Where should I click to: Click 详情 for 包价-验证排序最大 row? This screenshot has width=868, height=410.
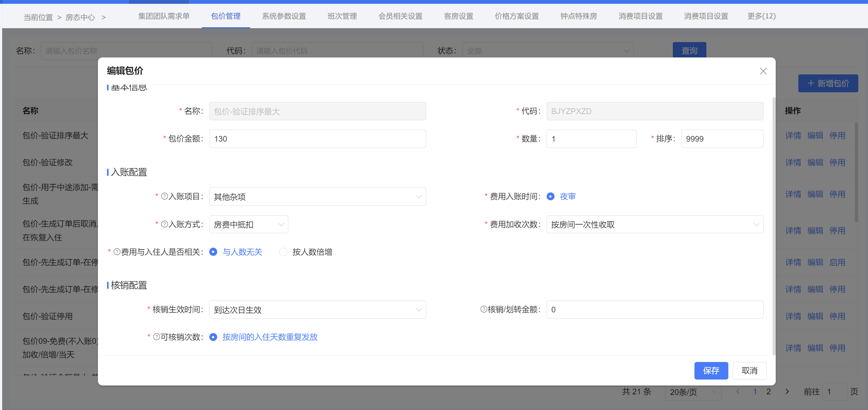click(793, 136)
